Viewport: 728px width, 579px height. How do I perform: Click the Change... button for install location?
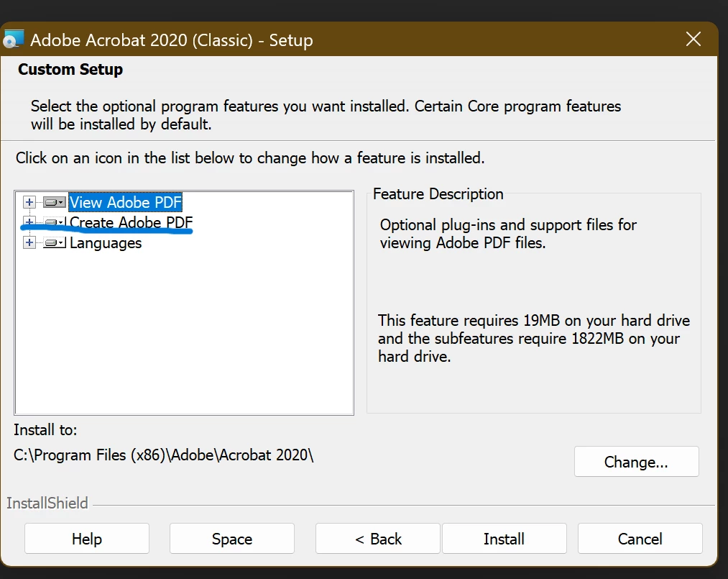pos(636,462)
